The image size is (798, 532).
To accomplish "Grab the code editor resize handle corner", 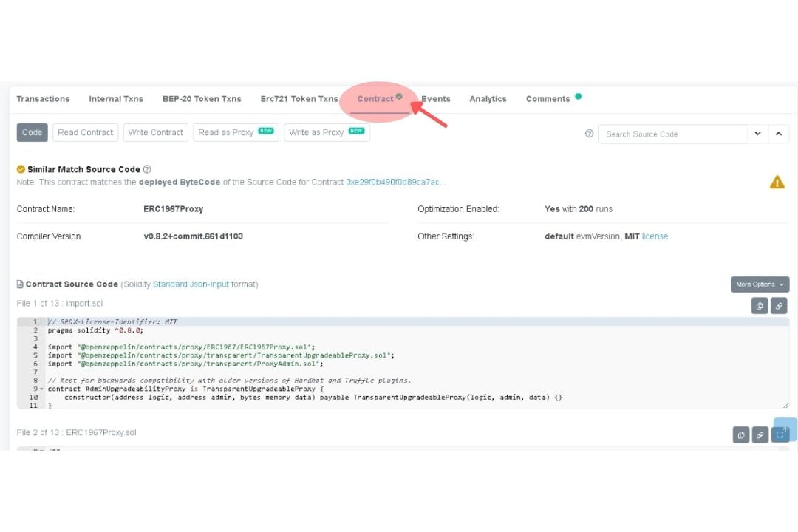I will 785,405.
